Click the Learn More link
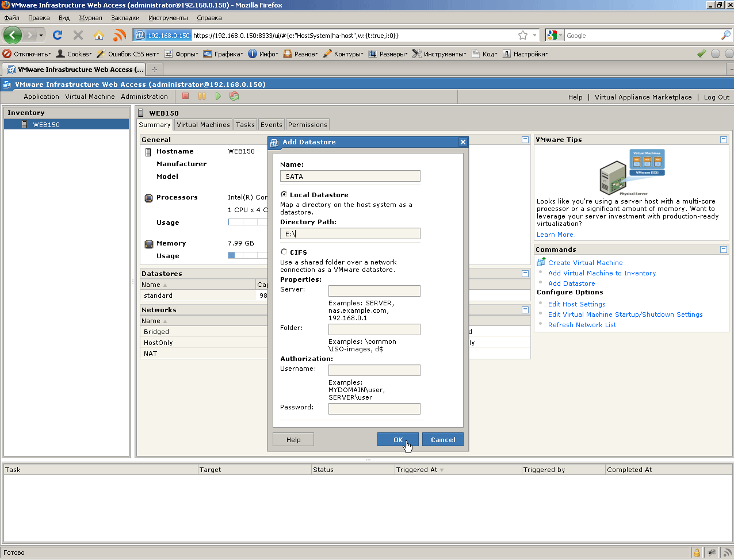The height and width of the screenshot is (560, 734). pos(556,235)
